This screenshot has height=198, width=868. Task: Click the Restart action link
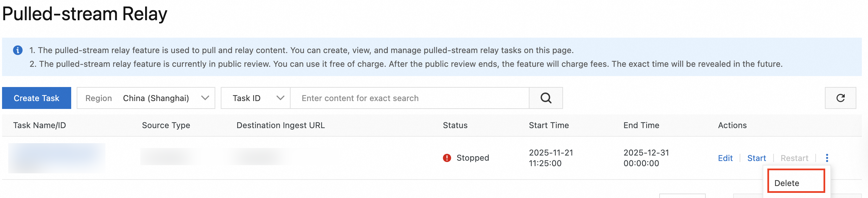pos(794,158)
